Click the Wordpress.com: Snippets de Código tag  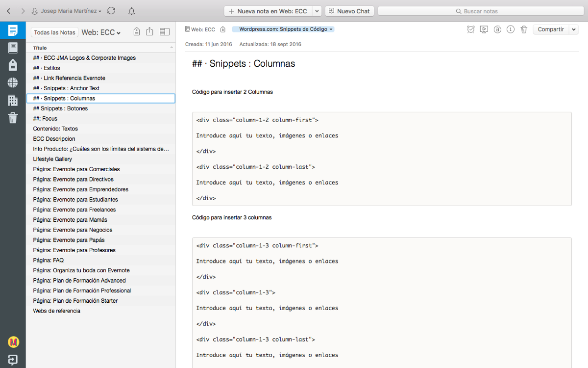pyautogui.click(x=283, y=29)
